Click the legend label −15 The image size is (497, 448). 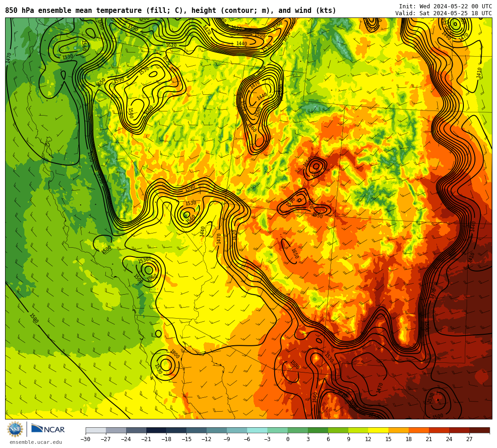pyautogui.click(x=186, y=439)
